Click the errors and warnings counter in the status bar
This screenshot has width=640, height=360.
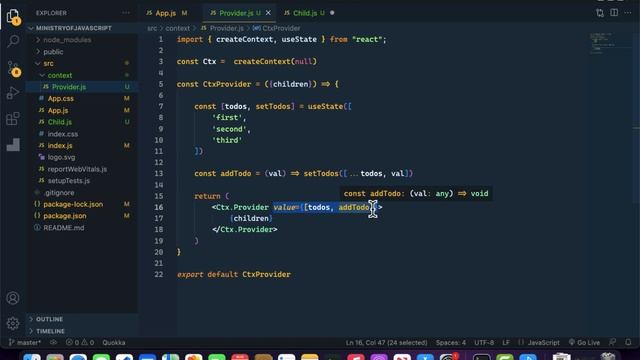pos(80,342)
